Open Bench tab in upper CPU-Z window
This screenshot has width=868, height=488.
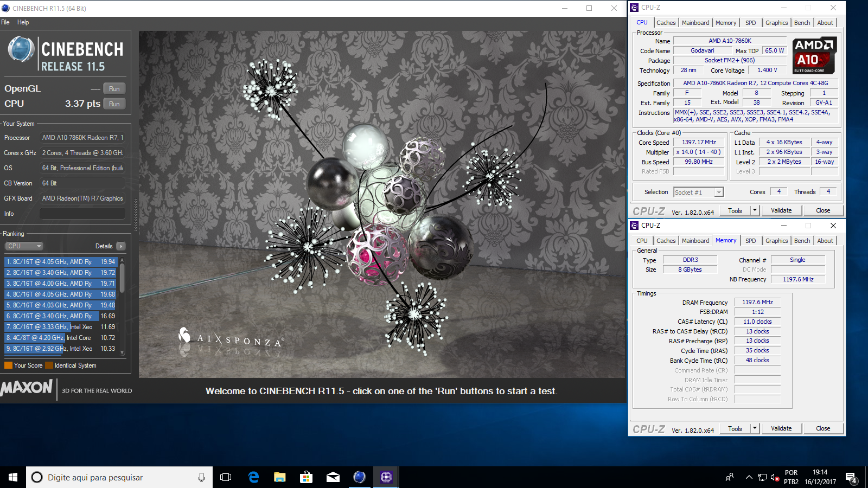802,23
